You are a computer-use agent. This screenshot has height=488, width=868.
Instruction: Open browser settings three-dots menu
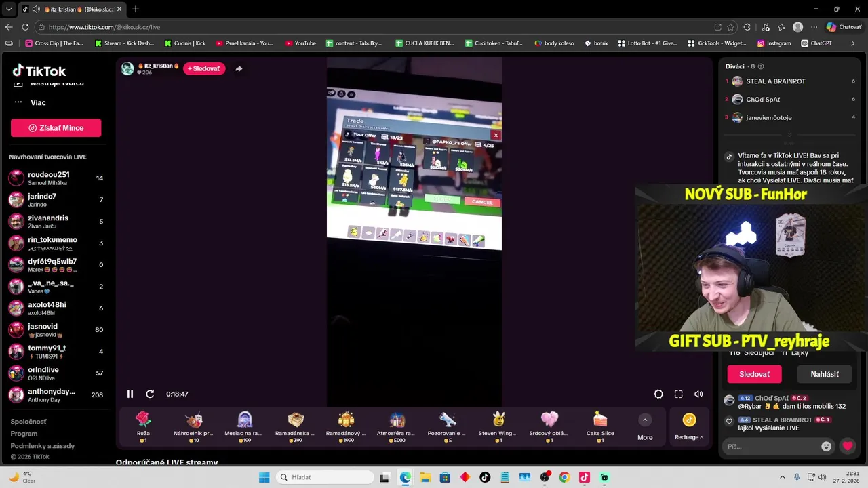point(814,27)
